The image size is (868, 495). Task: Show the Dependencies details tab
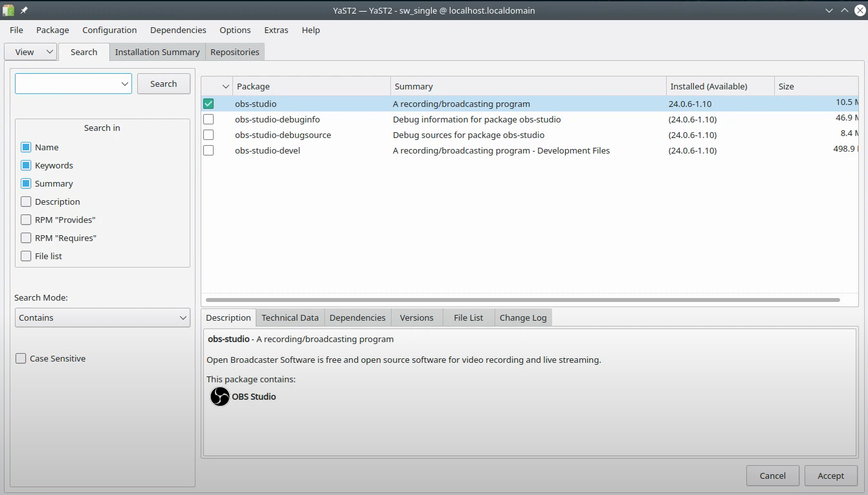pos(357,317)
